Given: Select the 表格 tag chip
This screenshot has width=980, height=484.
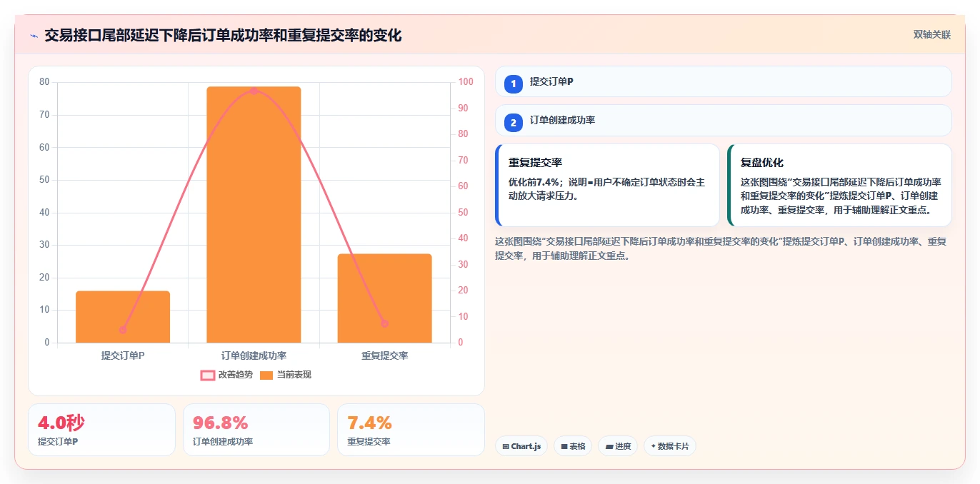Looking at the screenshot, I should [573, 446].
